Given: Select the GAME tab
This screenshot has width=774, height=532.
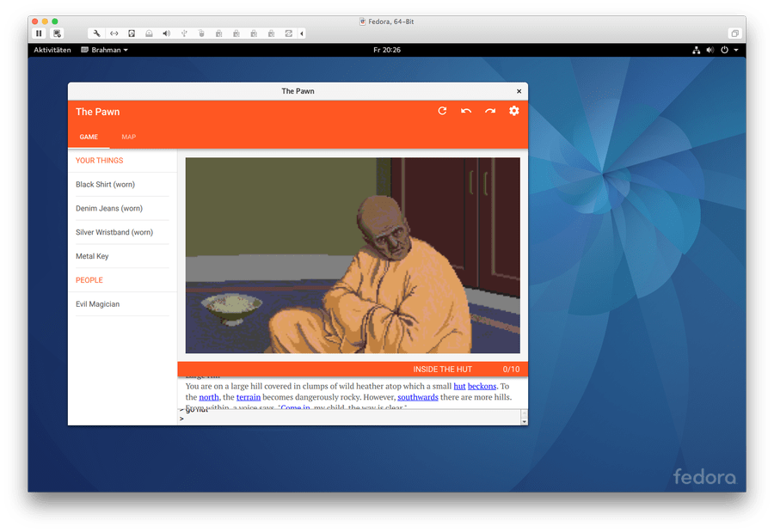Looking at the screenshot, I should click(x=89, y=137).
